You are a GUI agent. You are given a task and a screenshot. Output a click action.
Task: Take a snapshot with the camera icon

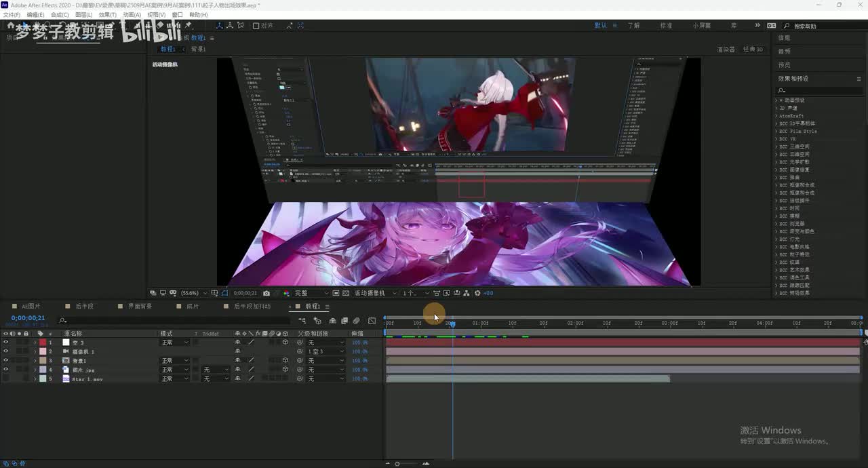click(267, 293)
